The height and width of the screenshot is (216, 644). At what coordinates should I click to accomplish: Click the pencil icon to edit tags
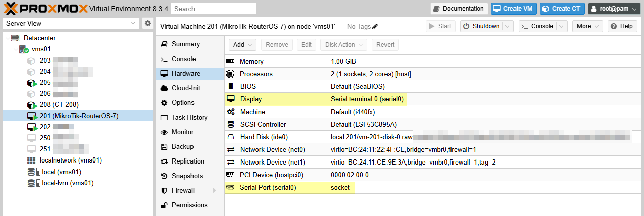[375, 27]
